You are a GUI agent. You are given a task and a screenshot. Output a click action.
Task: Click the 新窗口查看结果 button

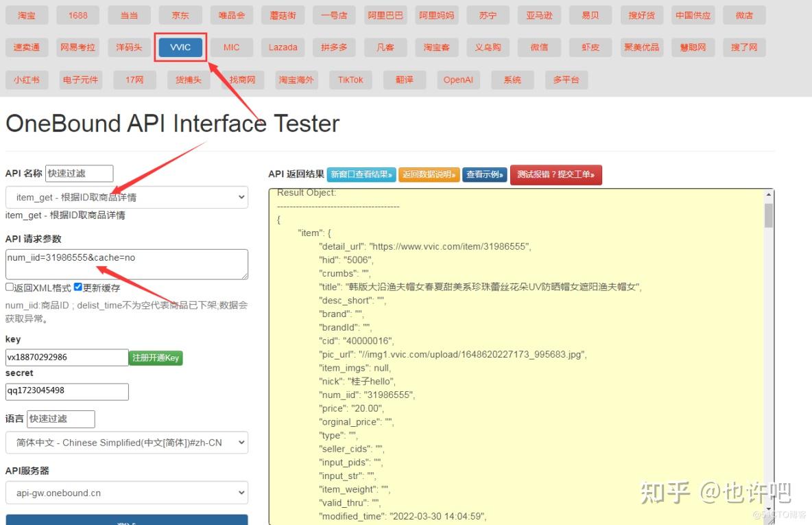361,174
